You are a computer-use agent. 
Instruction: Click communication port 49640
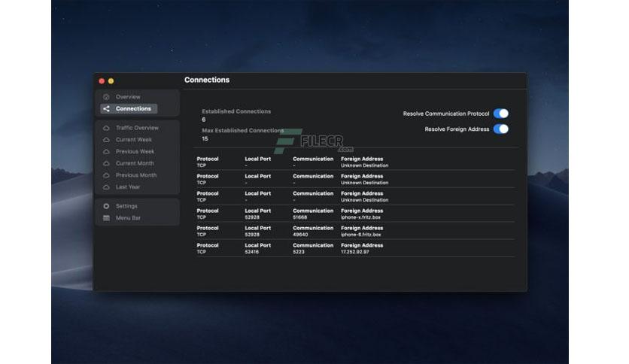pyautogui.click(x=300, y=235)
